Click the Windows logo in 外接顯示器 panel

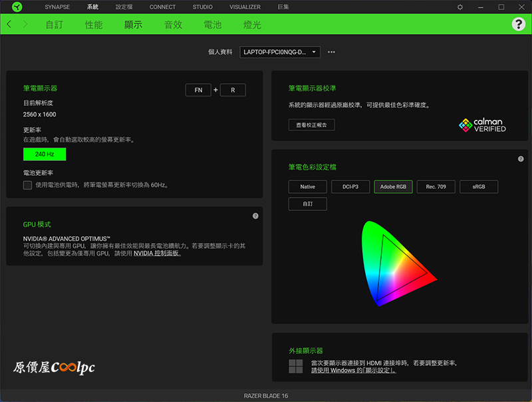(x=295, y=366)
